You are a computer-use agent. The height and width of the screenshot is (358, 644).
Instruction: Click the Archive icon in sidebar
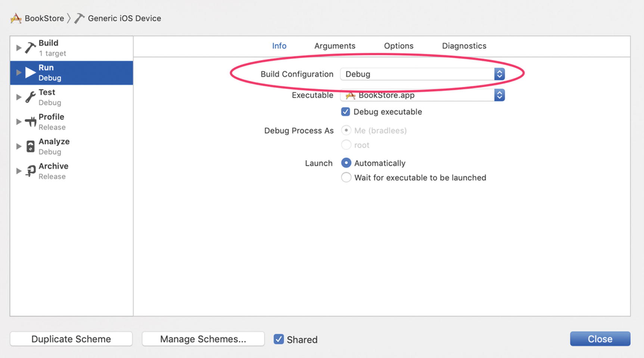(30, 171)
